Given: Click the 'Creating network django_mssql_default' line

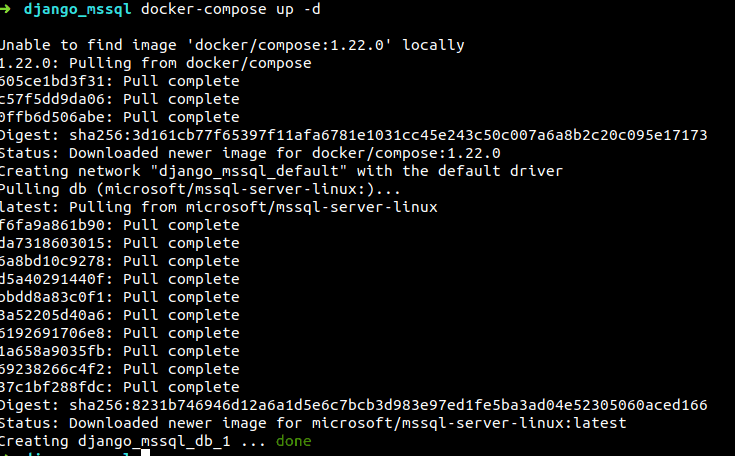Looking at the screenshot, I should pos(281,171).
